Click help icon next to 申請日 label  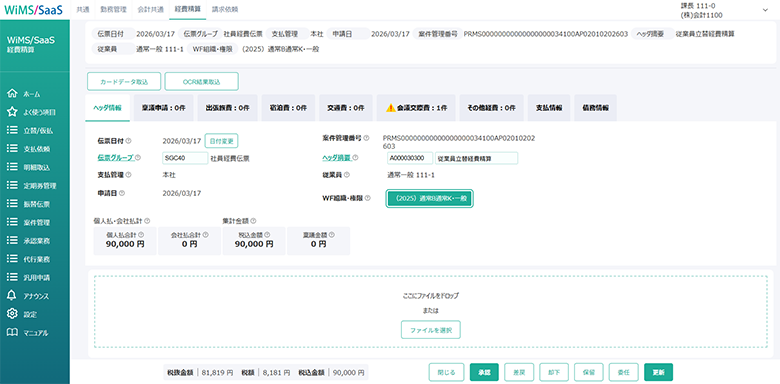tap(122, 192)
